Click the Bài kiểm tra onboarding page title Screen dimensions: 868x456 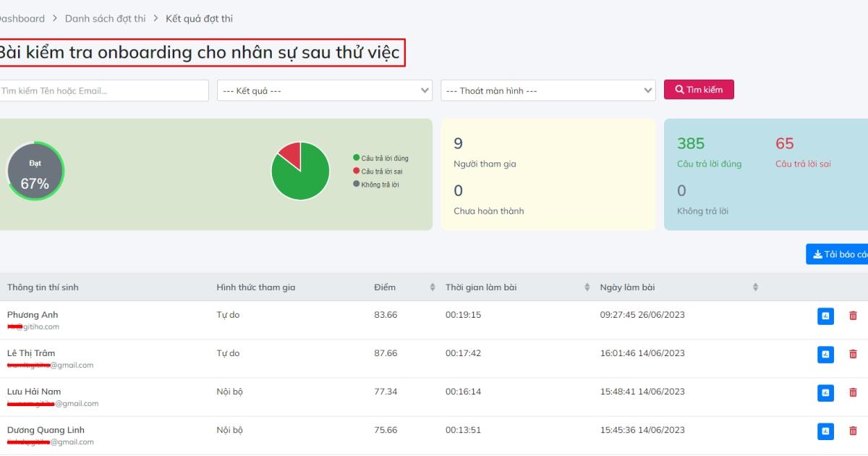click(199, 53)
